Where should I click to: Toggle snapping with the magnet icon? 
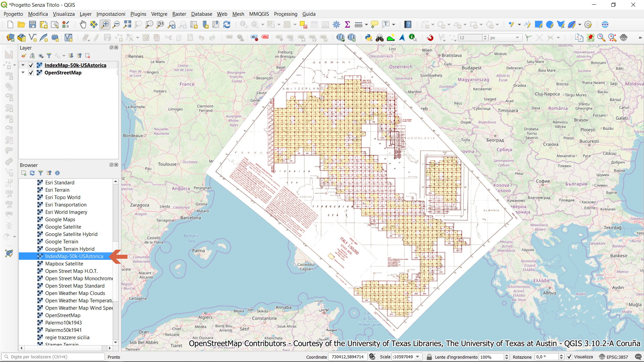tap(430, 38)
